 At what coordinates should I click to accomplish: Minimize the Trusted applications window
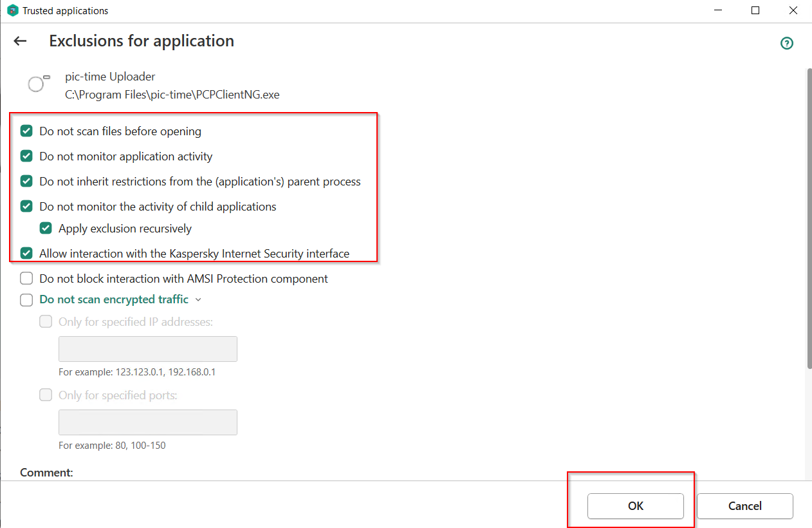pyautogui.click(x=719, y=10)
